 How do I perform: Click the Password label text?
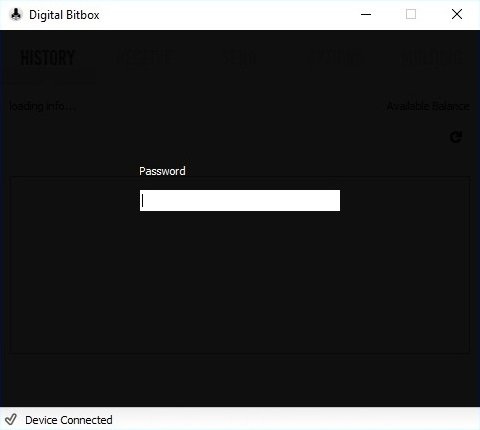pos(162,171)
